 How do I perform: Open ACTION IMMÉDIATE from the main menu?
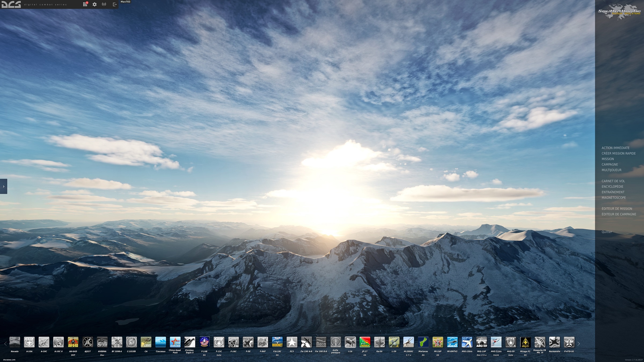click(x=615, y=148)
